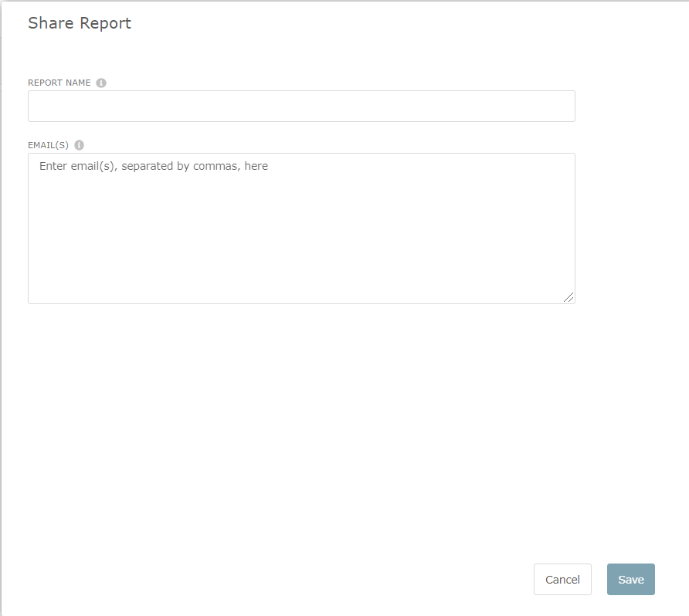Image resolution: width=689 pixels, height=616 pixels.
Task: Save the shared report settings
Action: 630,580
